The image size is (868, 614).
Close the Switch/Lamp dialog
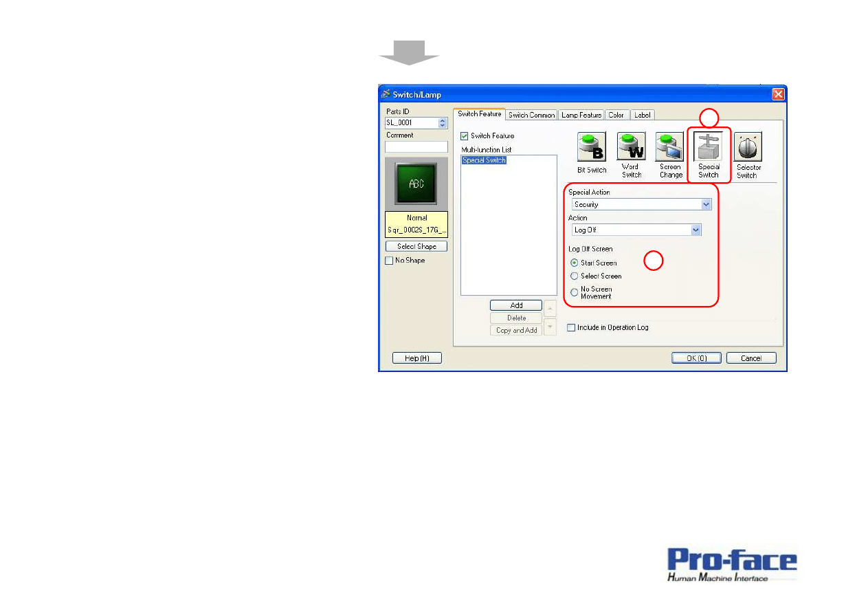pos(778,94)
